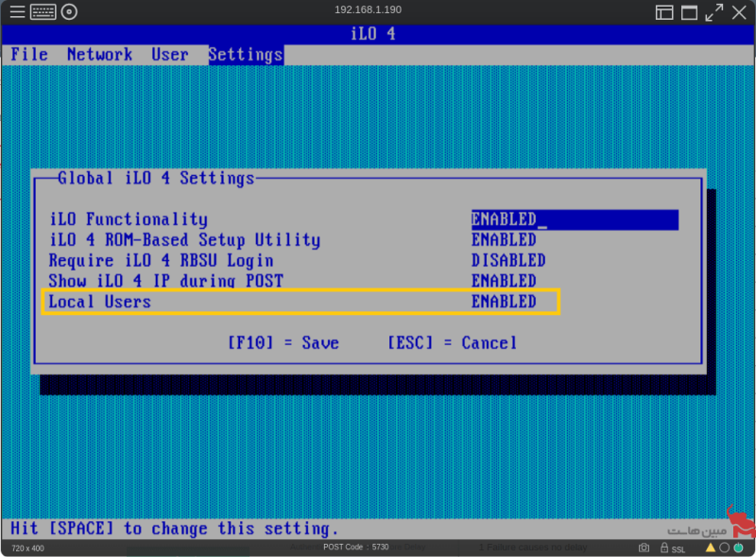Toggle full screen with arrows icon
756x557 pixels.
714,12
